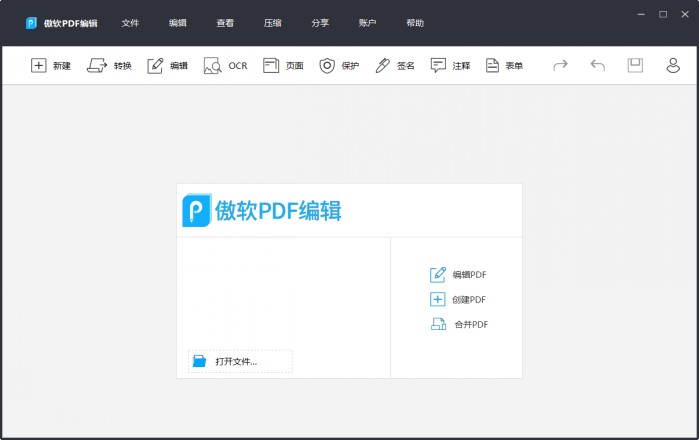The width and height of the screenshot is (699, 440).
Task: Open the 查看 (View) menu
Action: pyautogui.click(x=225, y=23)
